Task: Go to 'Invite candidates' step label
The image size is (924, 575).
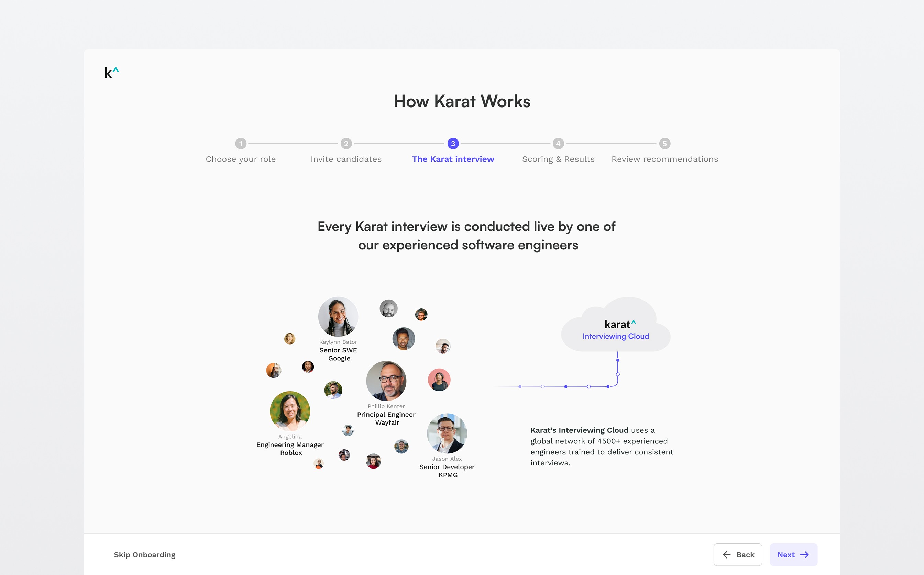Action: point(346,159)
